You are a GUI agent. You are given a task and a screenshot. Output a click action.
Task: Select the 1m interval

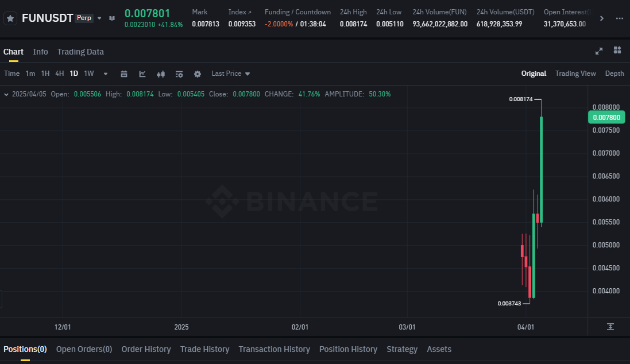click(30, 73)
